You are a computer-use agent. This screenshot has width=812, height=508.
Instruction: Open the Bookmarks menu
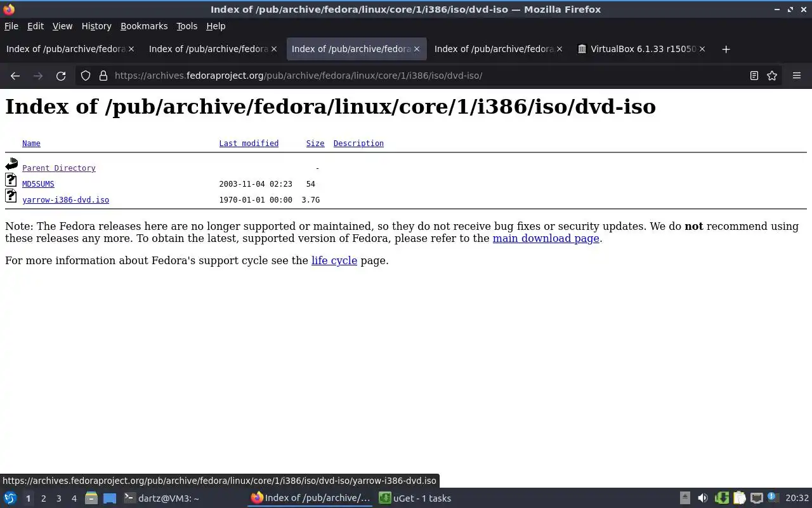(x=144, y=26)
